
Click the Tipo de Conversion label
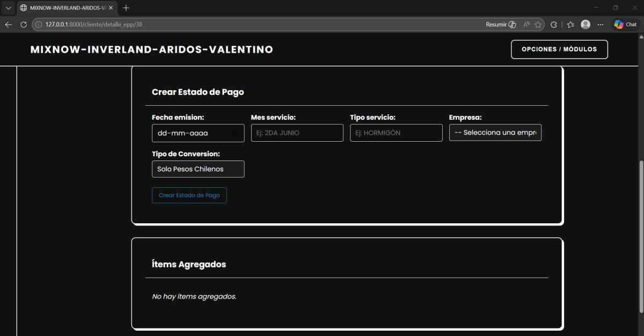(x=186, y=154)
